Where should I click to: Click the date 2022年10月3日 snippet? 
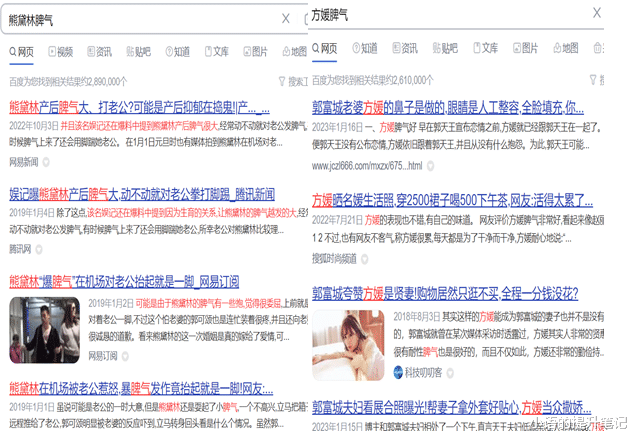[x=34, y=126]
